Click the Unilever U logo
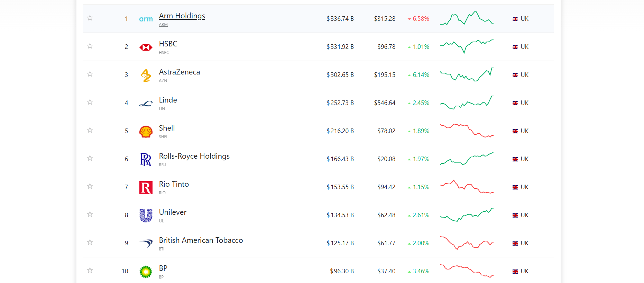The image size is (644, 283). click(x=146, y=215)
